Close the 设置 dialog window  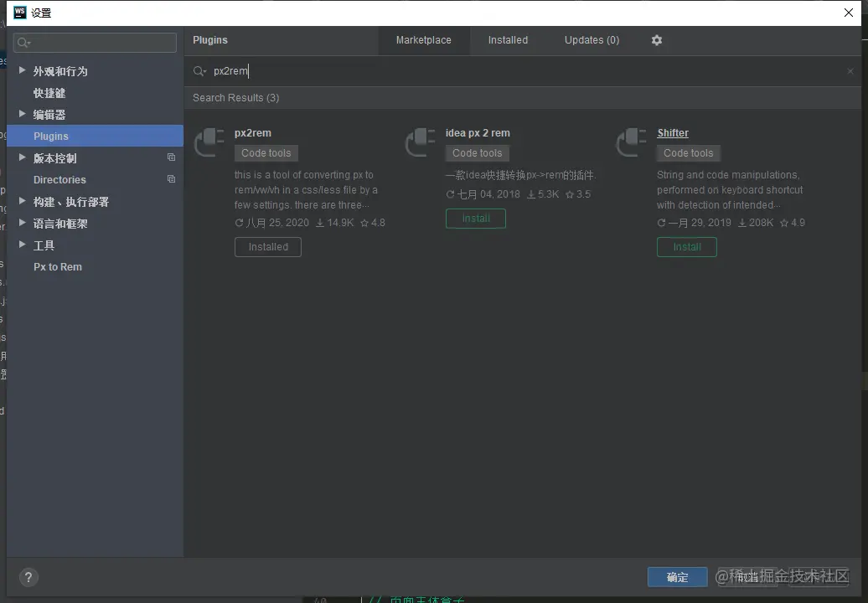(x=849, y=13)
